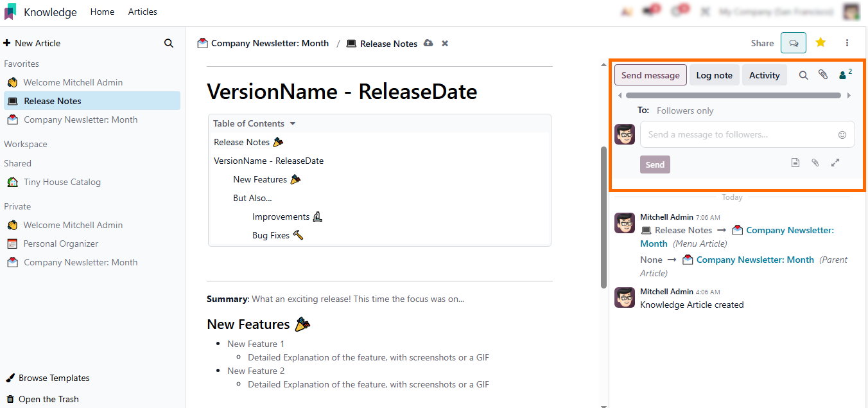Collapse the Table of Contents dropdown
This screenshot has width=868, height=408.
(x=293, y=123)
